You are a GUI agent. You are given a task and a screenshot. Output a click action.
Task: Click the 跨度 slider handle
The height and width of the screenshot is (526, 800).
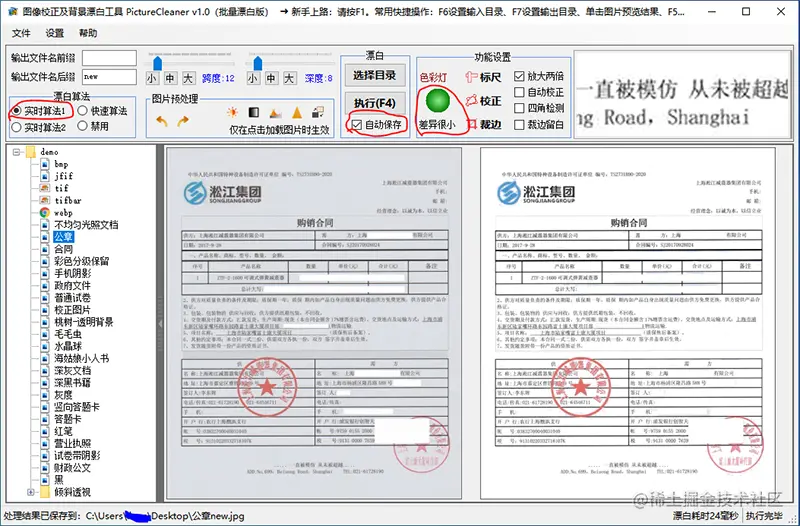158,63
